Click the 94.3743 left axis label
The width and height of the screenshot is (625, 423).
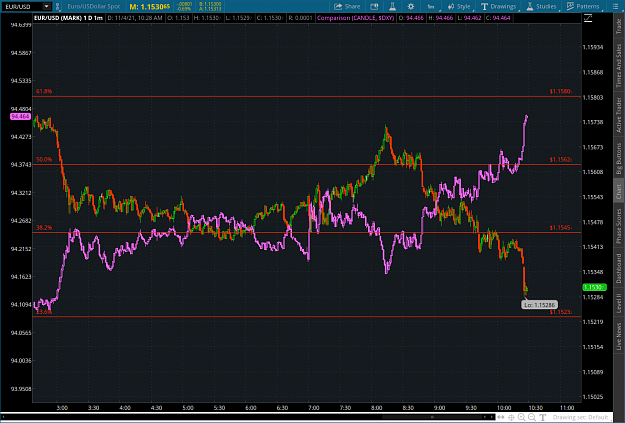21,165
